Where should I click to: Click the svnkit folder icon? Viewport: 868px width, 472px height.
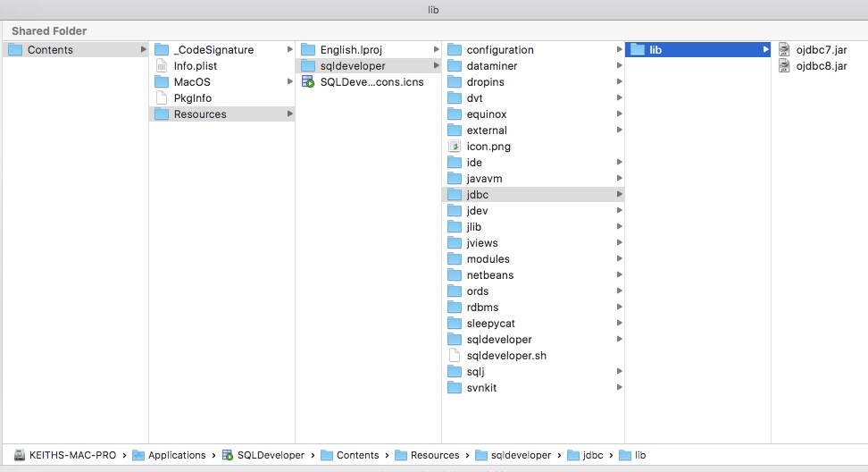click(x=455, y=387)
